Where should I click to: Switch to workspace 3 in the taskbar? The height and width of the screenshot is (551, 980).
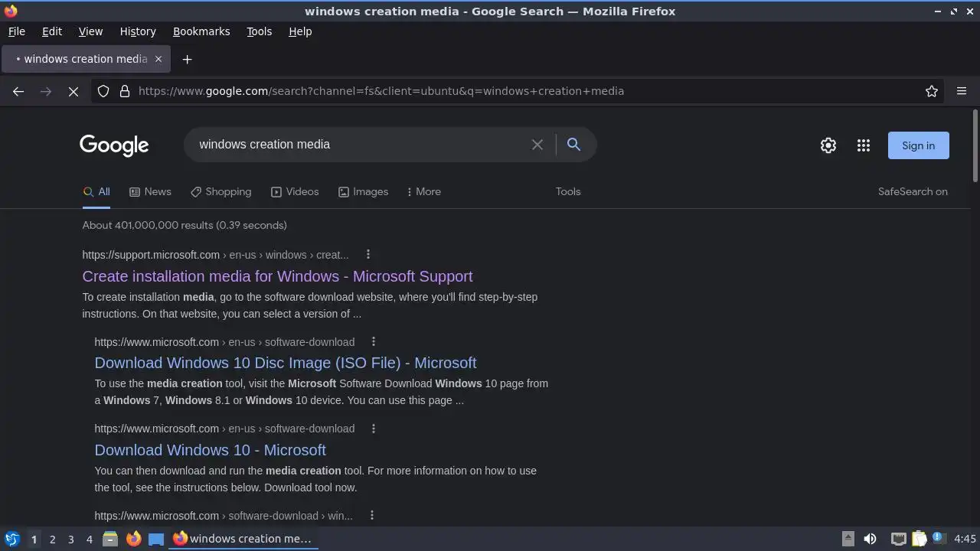pos(70,539)
